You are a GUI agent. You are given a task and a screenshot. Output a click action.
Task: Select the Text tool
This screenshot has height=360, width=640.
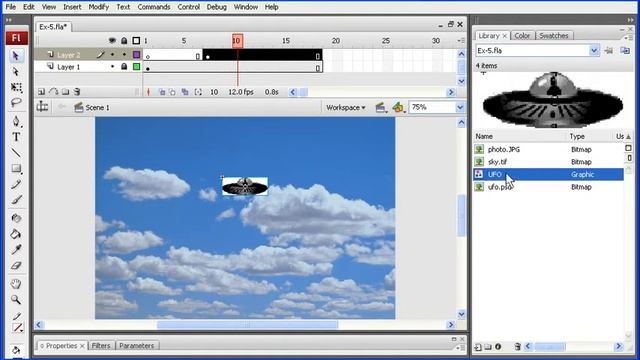pos(16,137)
